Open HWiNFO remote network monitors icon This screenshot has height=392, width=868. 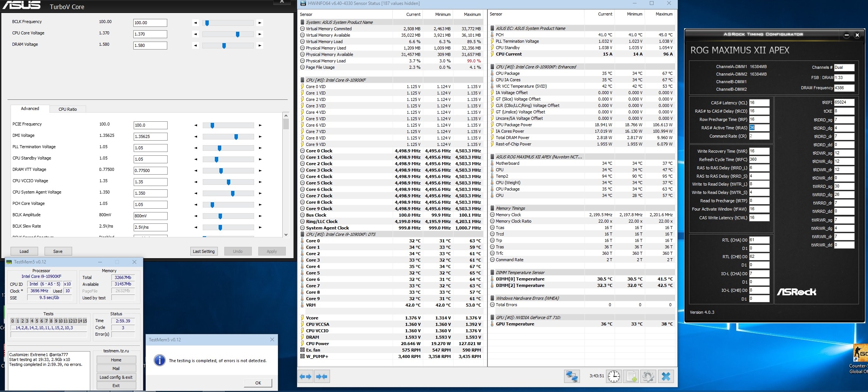click(572, 377)
